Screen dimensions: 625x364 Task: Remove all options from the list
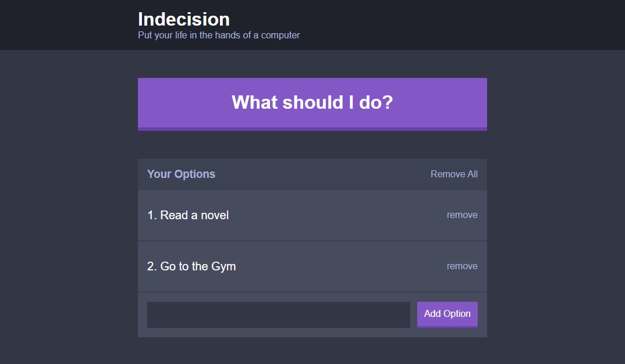453,174
